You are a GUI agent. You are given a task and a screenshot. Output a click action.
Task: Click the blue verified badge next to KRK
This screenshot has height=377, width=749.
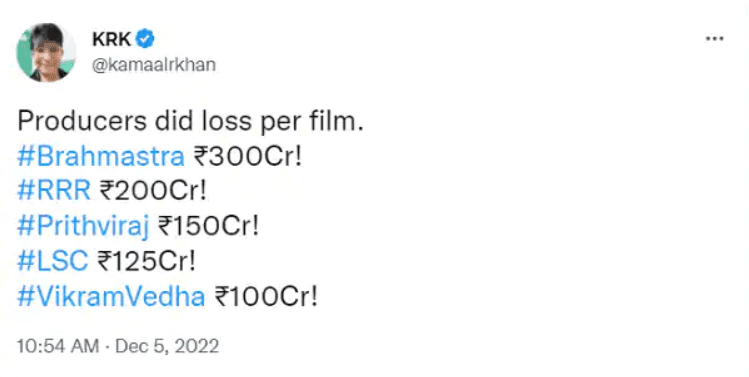[145, 39]
